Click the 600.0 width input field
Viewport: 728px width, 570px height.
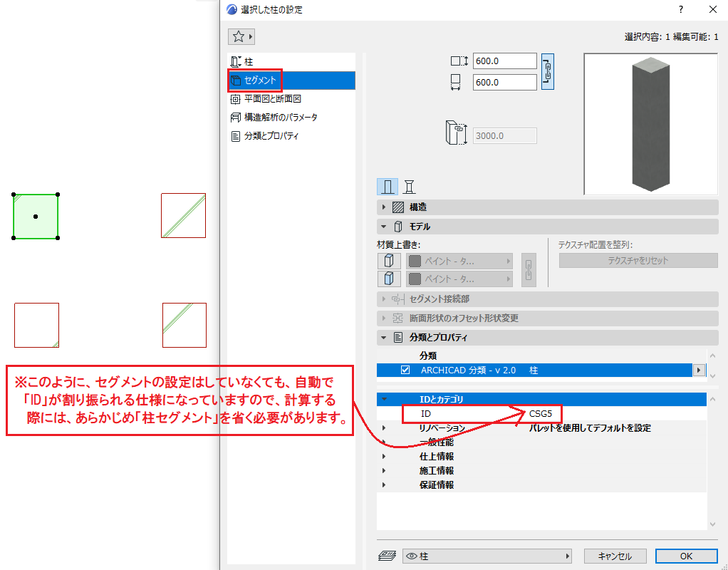[504, 61]
